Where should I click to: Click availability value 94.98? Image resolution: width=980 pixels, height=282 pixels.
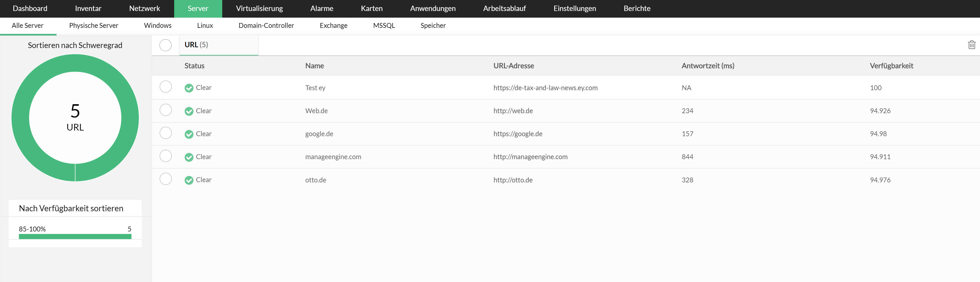pos(878,134)
